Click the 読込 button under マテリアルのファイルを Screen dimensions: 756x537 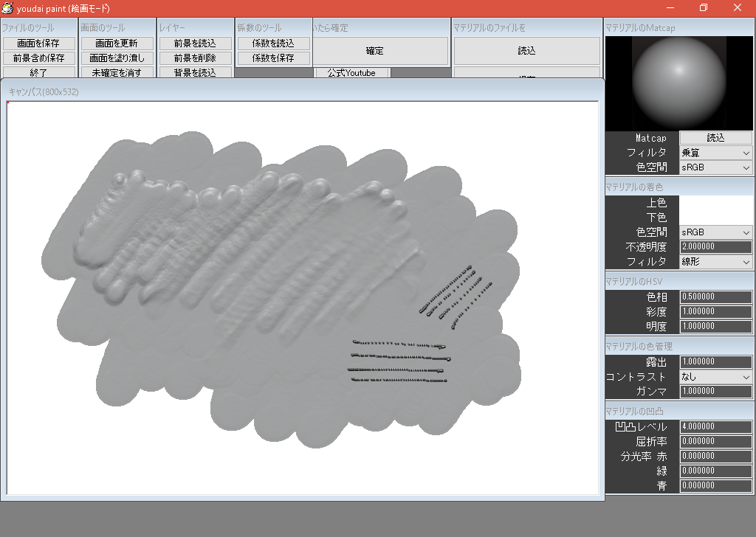pyautogui.click(x=525, y=52)
